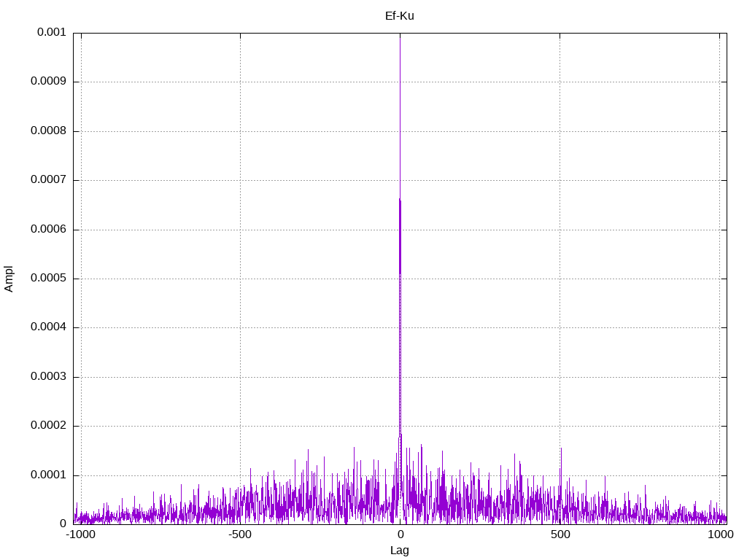This screenshot has width=747, height=560.
Task: Pick the 0.0006 y-axis tick label
Action: coord(48,230)
